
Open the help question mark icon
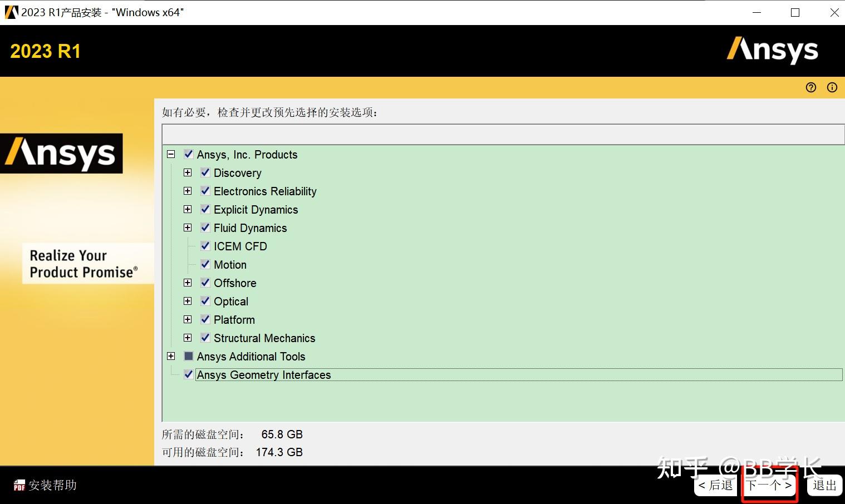tap(810, 87)
